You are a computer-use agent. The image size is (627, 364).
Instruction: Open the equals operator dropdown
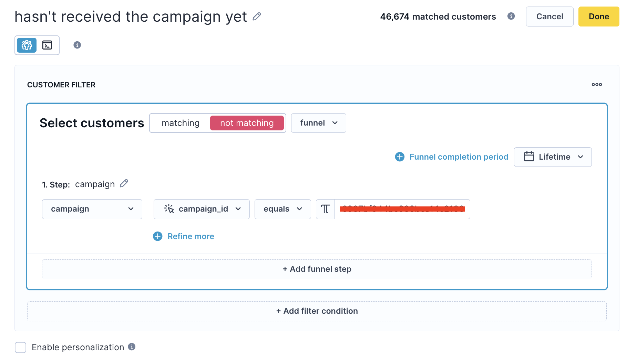coord(283,209)
